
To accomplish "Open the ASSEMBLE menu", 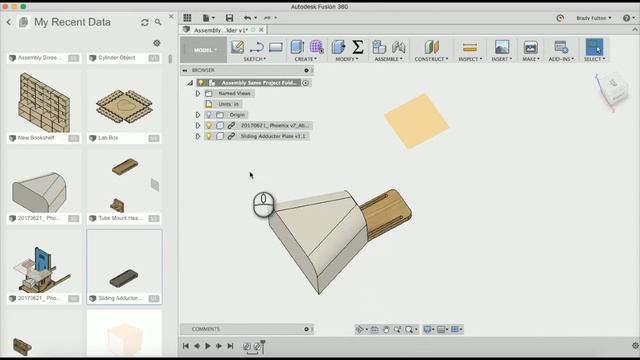I will [x=389, y=59].
